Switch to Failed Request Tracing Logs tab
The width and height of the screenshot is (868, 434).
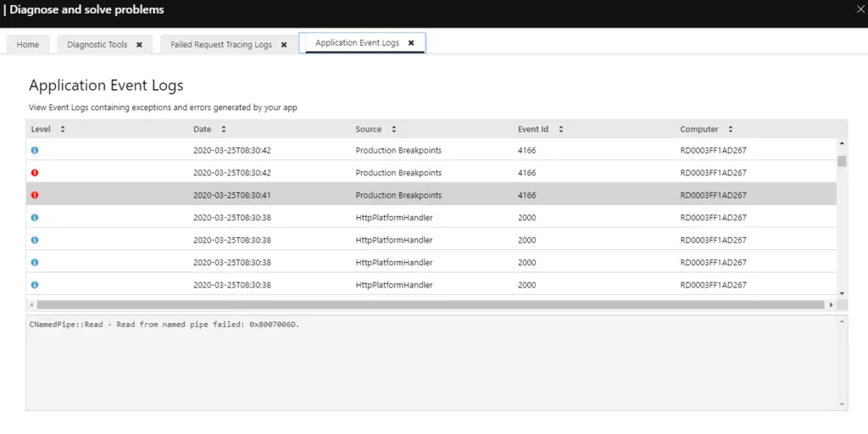coord(221,44)
